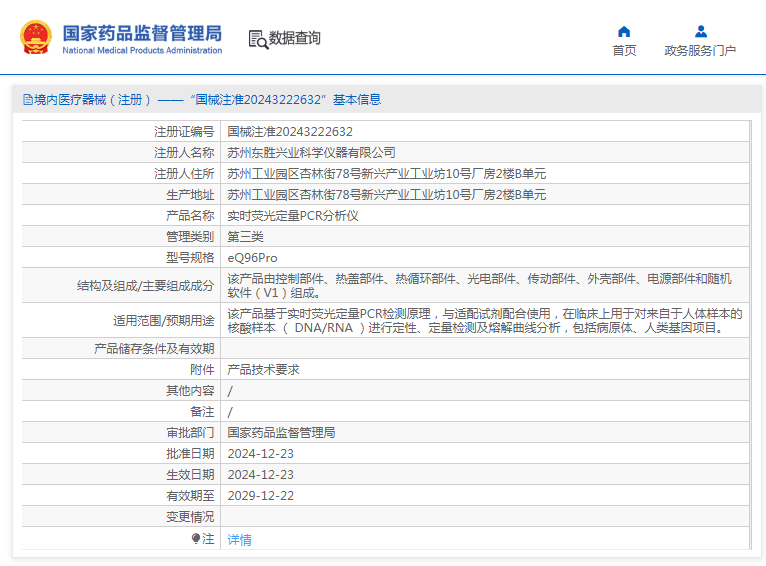Click the 批准日期 value 2024-12-23
The height and width of the screenshot is (566, 766).
tap(260, 454)
